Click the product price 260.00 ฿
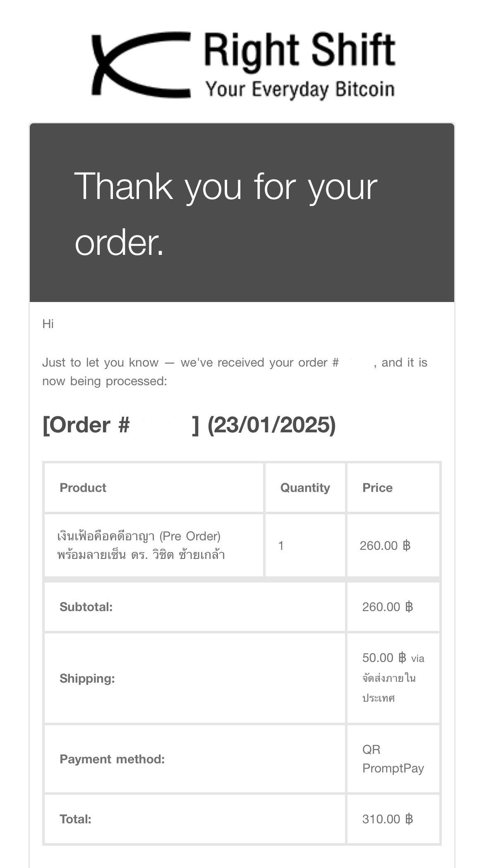The height and width of the screenshot is (868, 484). pos(385,546)
